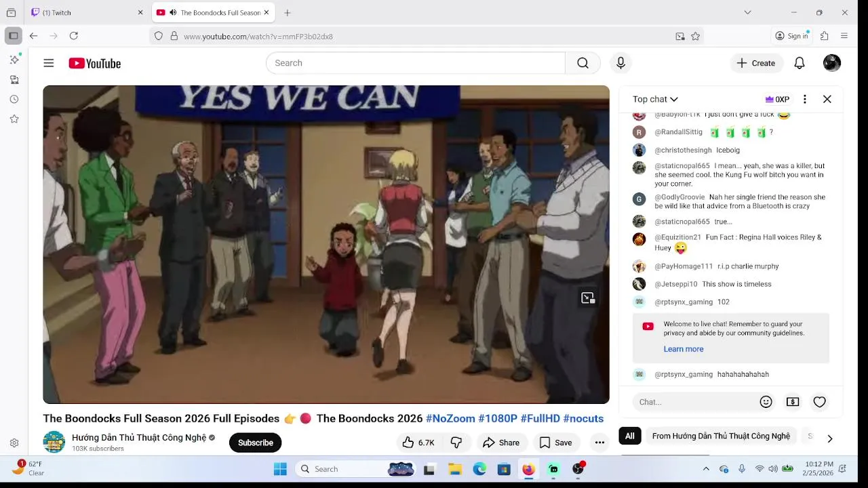Open sidebar settings gear icon
The width and height of the screenshot is (868, 488).
(14, 443)
